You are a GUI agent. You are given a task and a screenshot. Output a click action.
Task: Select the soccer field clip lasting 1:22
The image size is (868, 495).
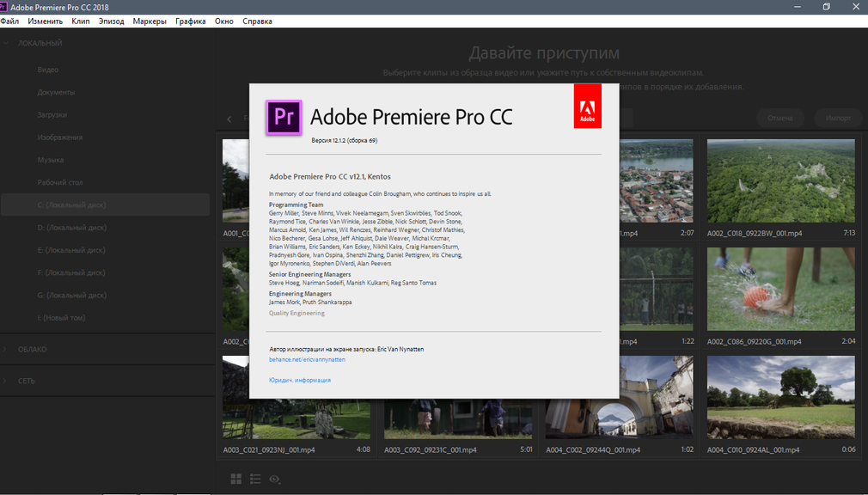click(657, 289)
